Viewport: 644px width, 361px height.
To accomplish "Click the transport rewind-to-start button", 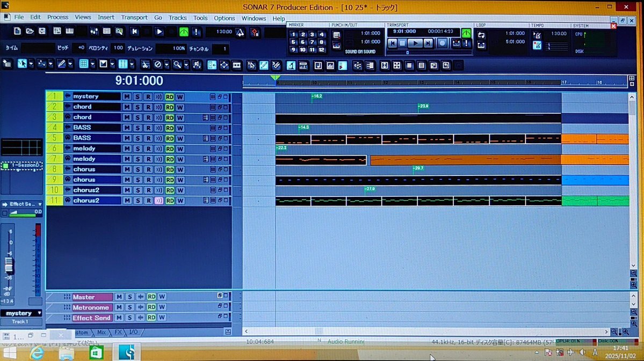I will point(392,43).
